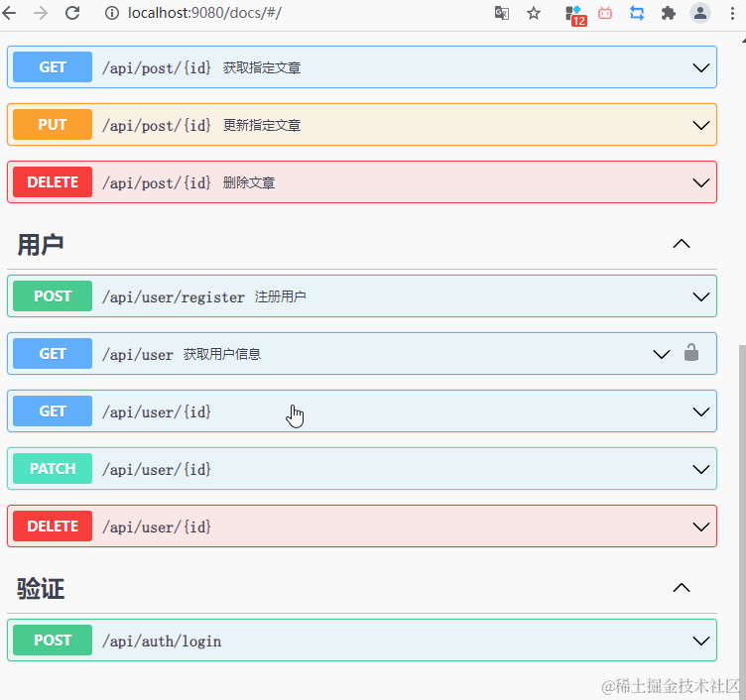
Task: Open the browser three-dot menu
Action: pyautogui.click(x=732, y=13)
